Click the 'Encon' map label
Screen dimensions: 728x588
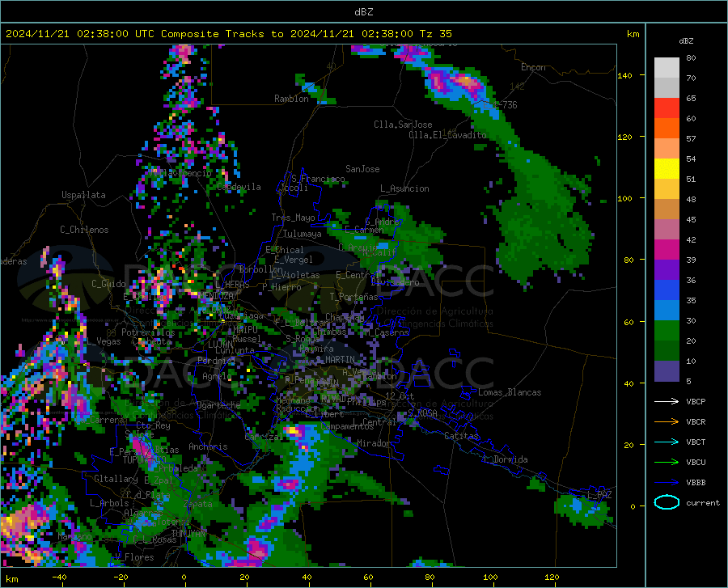(533, 67)
